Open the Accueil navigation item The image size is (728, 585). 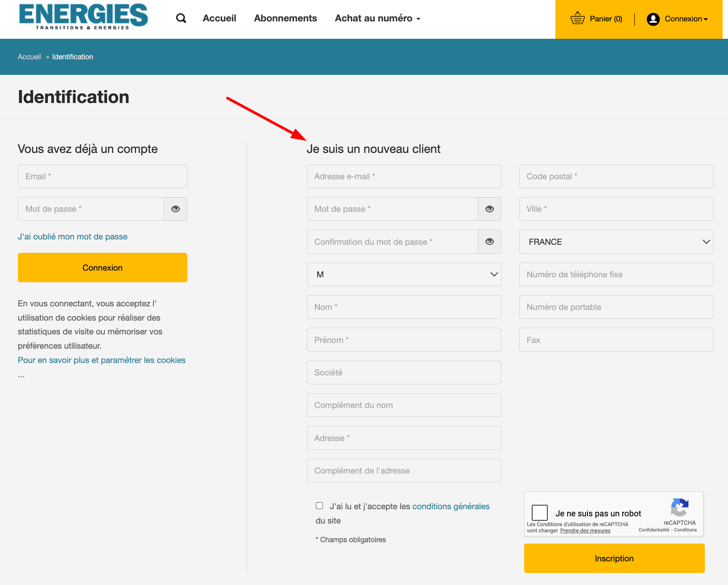[219, 18]
